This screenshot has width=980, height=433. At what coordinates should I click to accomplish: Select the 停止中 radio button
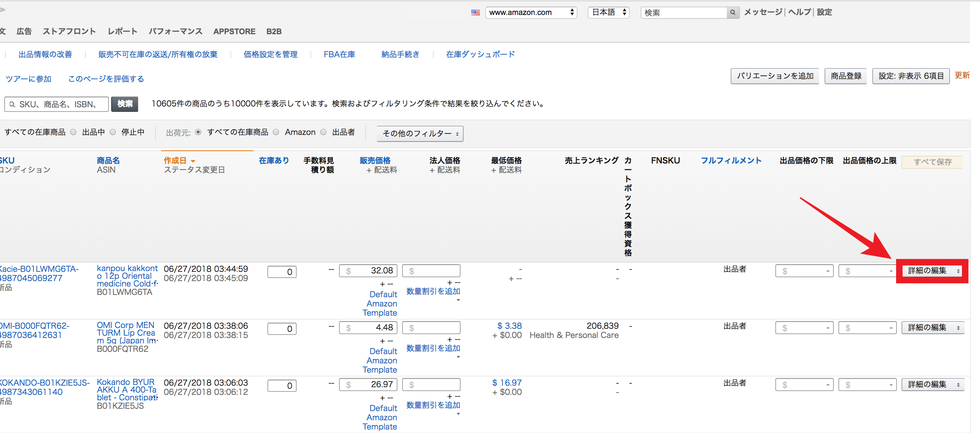(x=113, y=132)
